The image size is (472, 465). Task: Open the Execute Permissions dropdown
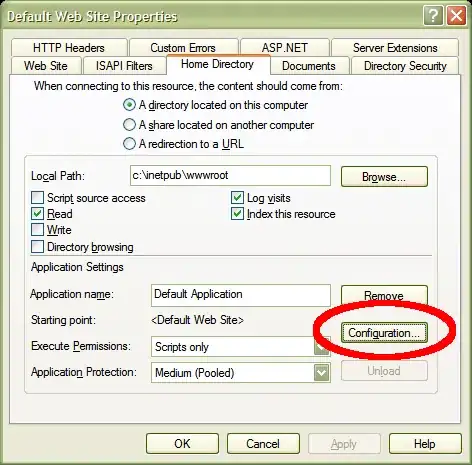coord(241,347)
